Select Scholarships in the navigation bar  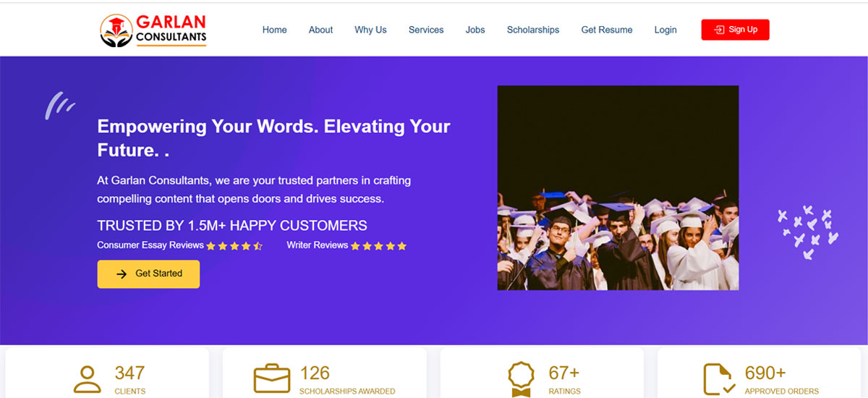533,30
